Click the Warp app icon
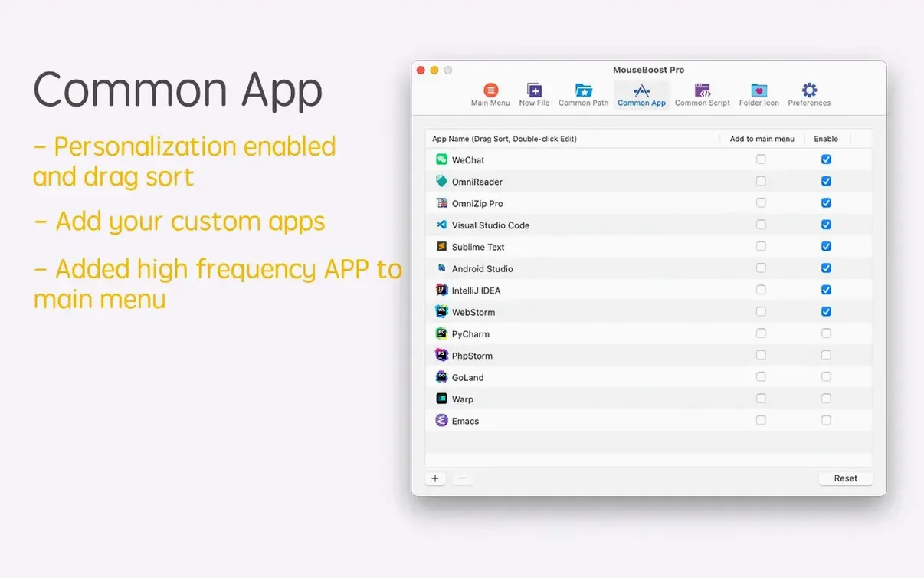Viewport: 924px width, 578px height. coord(441,399)
